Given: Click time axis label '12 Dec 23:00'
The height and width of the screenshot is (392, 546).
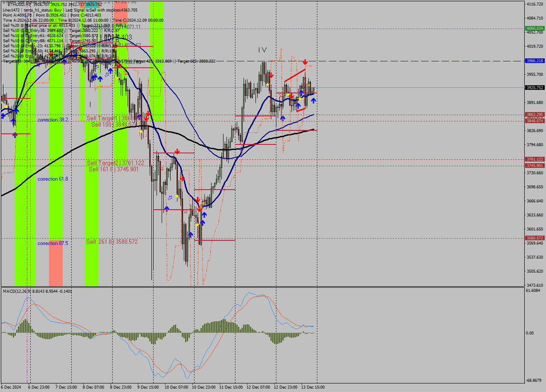Looking at the screenshot, I should [x=285, y=387].
